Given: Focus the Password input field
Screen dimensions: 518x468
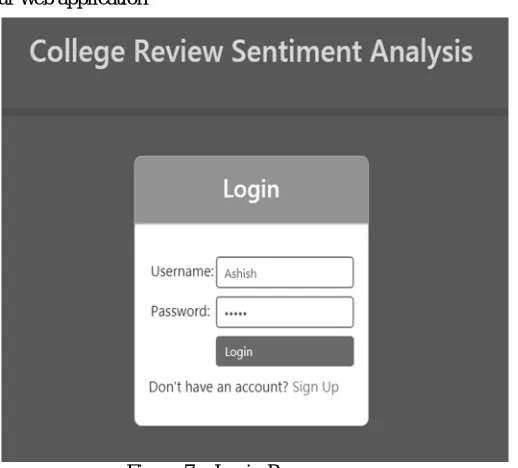Looking at the screenshot, I should 285,312.
